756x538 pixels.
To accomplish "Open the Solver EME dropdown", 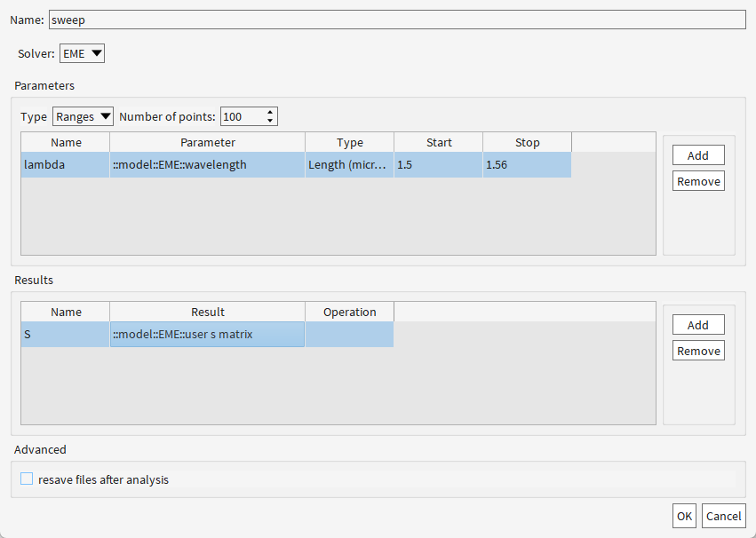I will (x=82, y=53).
